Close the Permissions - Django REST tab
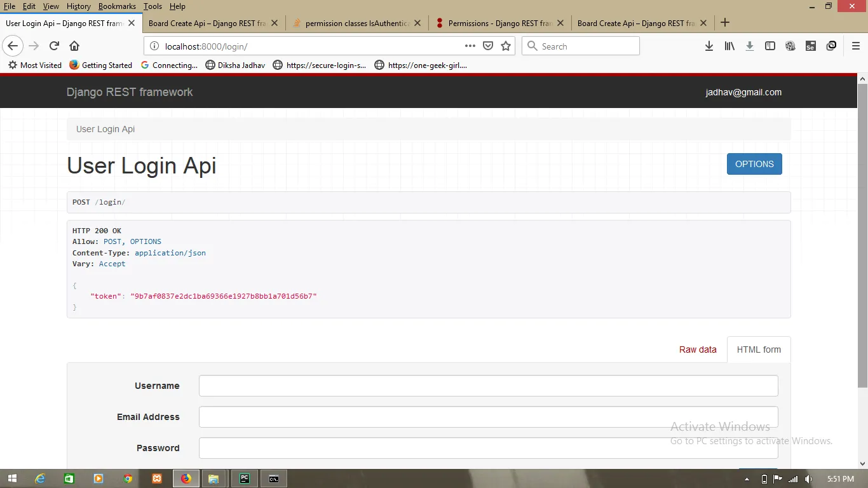 pyautogui.click(x=560, y=23)
